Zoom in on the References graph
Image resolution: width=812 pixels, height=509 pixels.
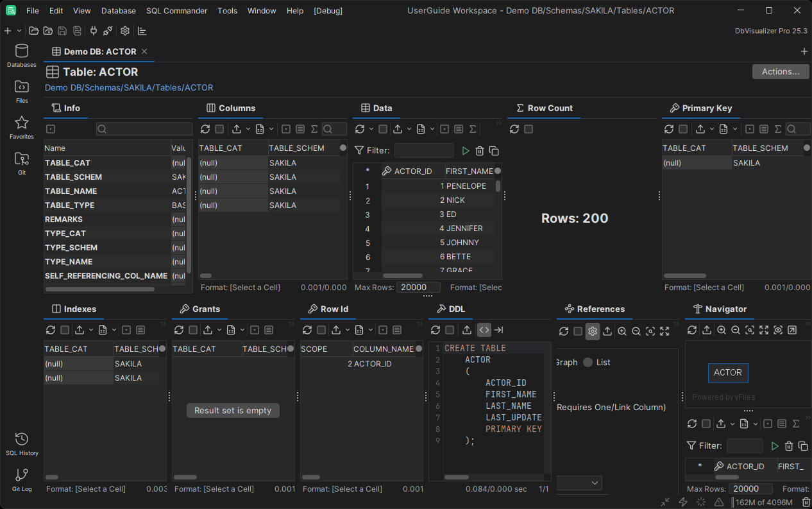pos(622,331)
